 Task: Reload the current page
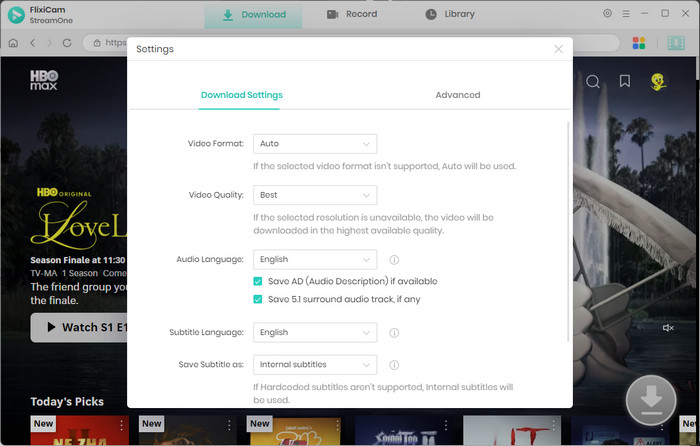coord(67,43)
